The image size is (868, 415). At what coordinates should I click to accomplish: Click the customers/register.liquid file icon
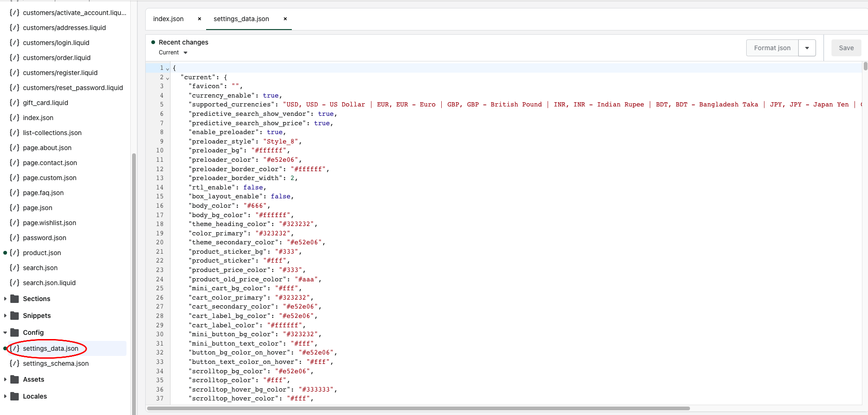15,73
